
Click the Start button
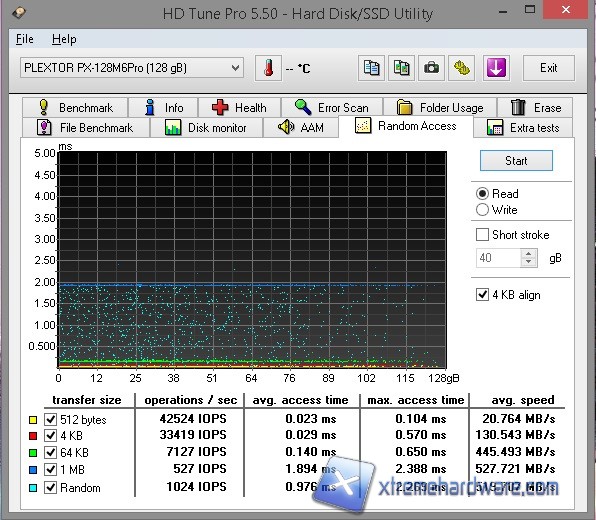point(516,161)
